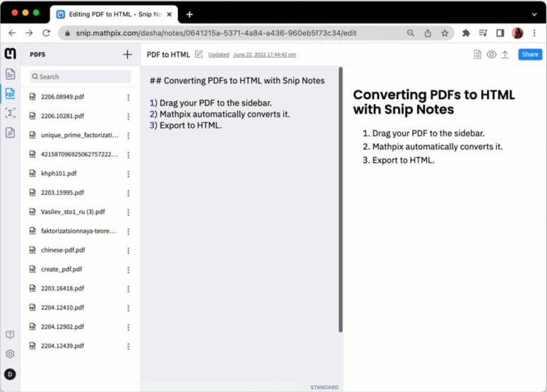547x392 pixels.
Task: Open the settings gear in sidebar
Action: click(x=10, y=354)
